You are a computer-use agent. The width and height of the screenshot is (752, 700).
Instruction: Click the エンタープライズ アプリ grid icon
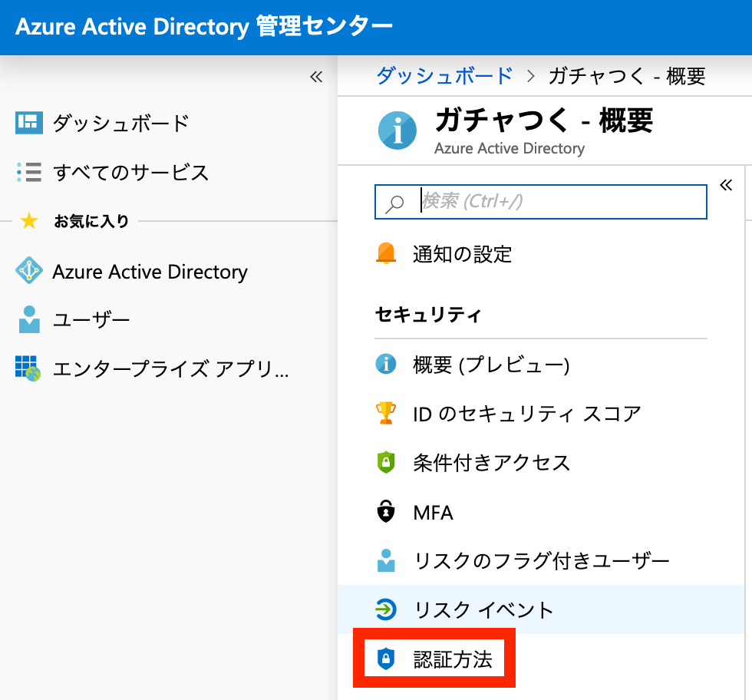point(28,368)
